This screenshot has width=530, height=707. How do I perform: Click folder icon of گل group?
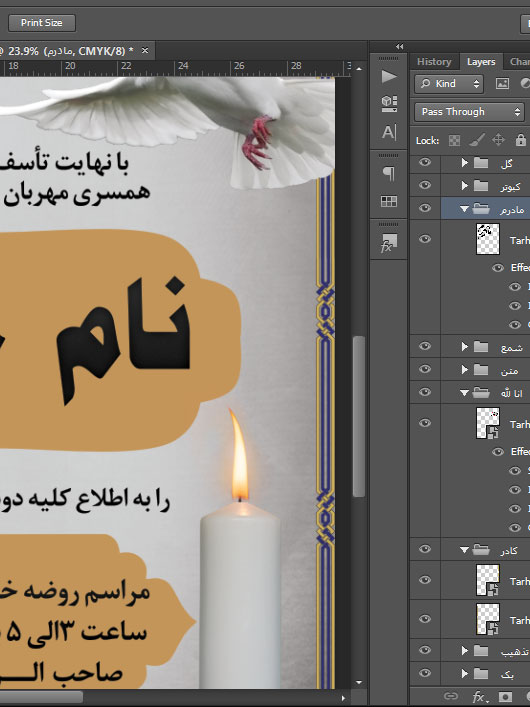(x=481, y=162)
